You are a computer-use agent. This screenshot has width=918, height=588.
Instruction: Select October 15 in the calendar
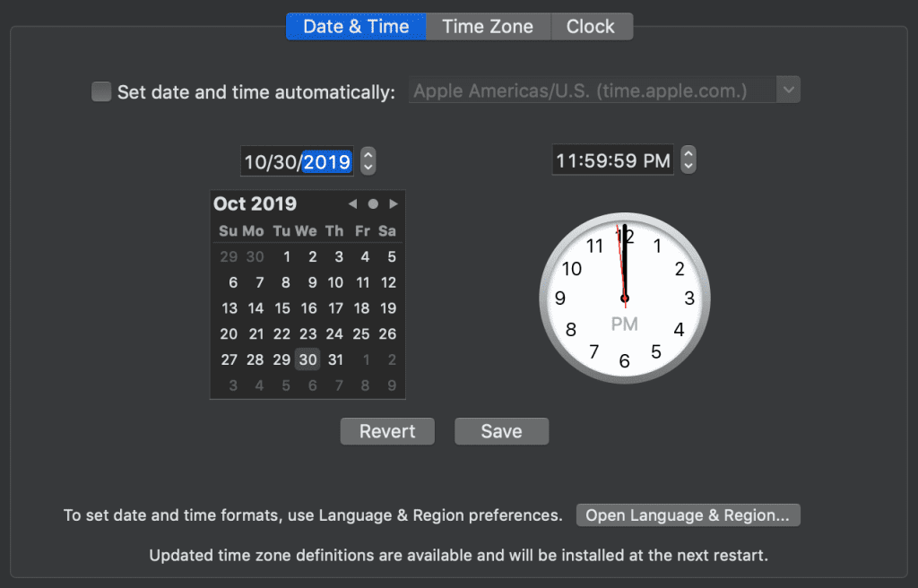coord(282,308)
